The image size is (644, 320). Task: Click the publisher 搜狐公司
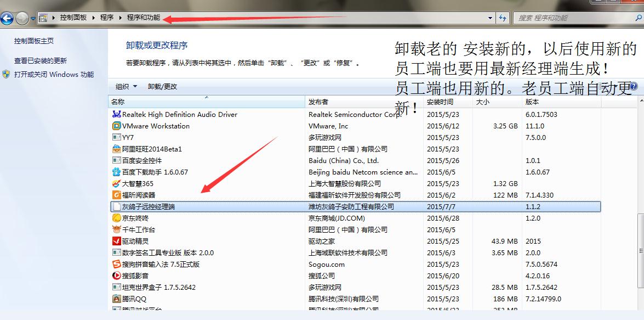click(322, 276)
